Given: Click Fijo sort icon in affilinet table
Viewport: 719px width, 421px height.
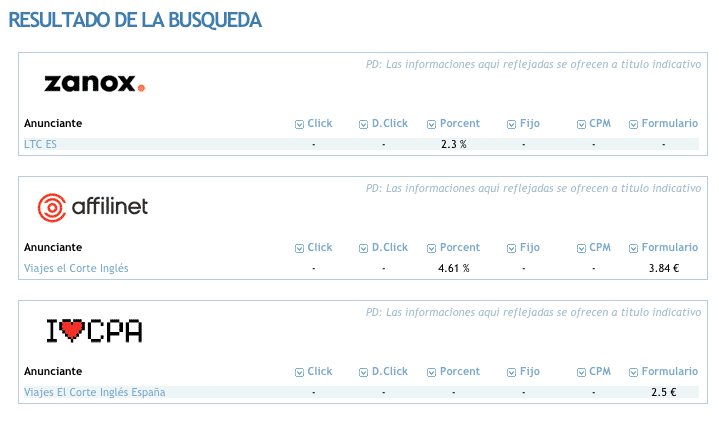Looking at the screenshot, I should tap(511, 248).
